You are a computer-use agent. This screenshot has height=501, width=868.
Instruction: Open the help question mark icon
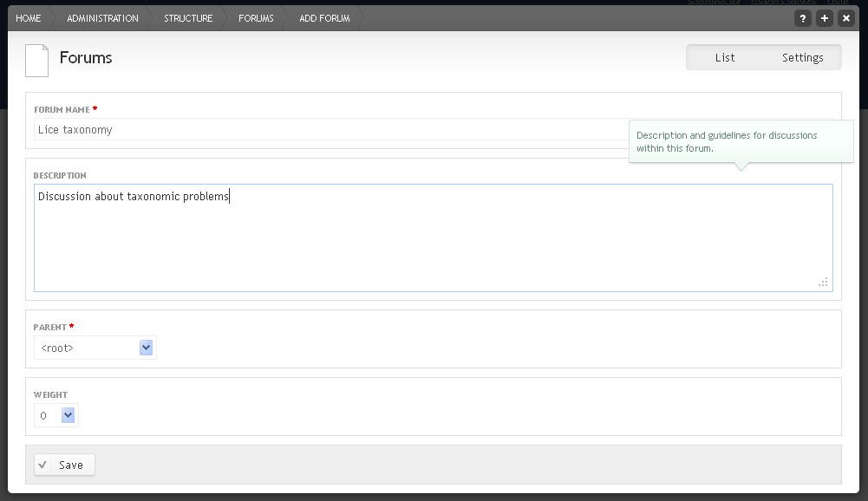(x=802, y=18)
